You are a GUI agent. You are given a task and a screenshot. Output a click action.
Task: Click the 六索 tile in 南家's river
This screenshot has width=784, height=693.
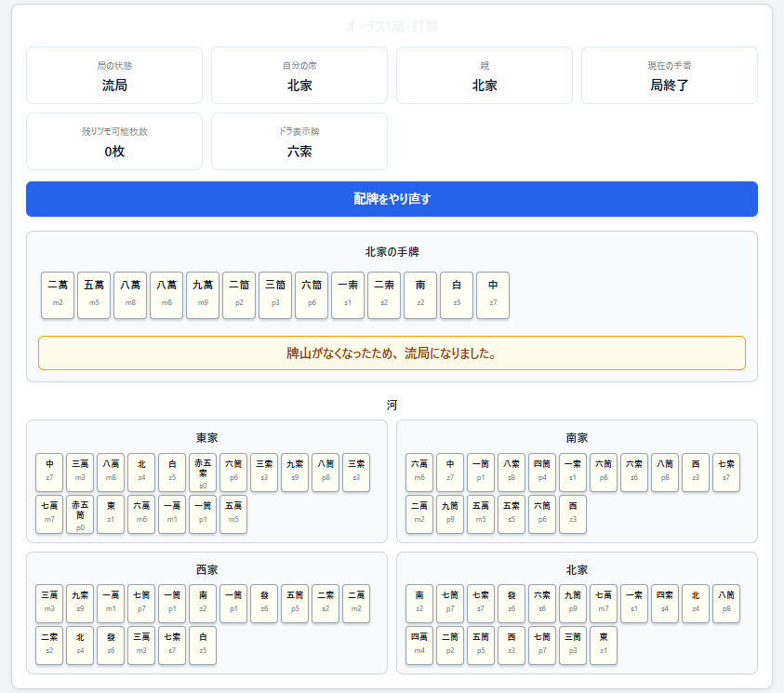coord(634,473)
